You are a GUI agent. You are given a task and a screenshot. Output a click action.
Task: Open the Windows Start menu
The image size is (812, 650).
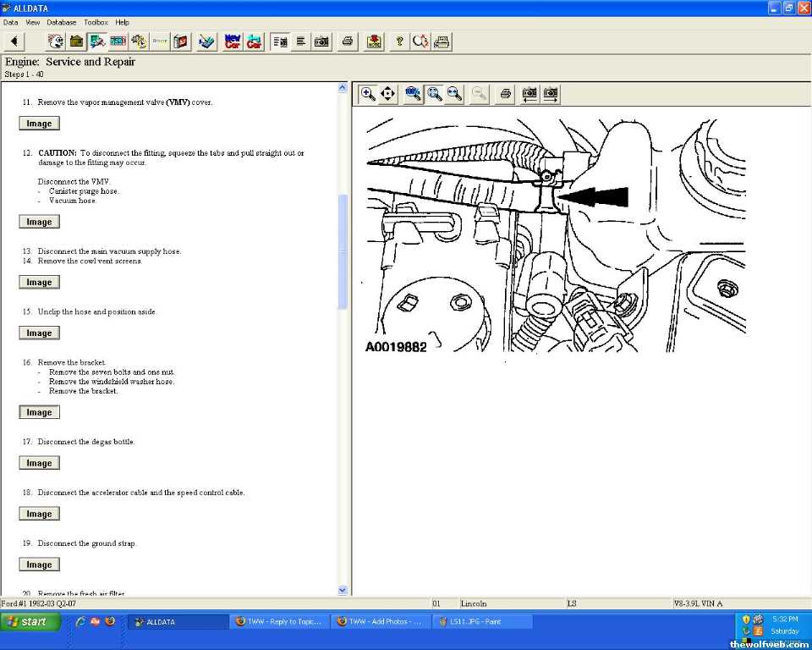(x=31, y=621)
